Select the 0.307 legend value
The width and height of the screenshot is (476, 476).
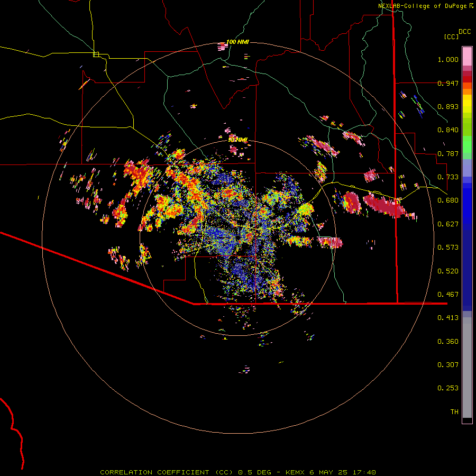[448, 364]
